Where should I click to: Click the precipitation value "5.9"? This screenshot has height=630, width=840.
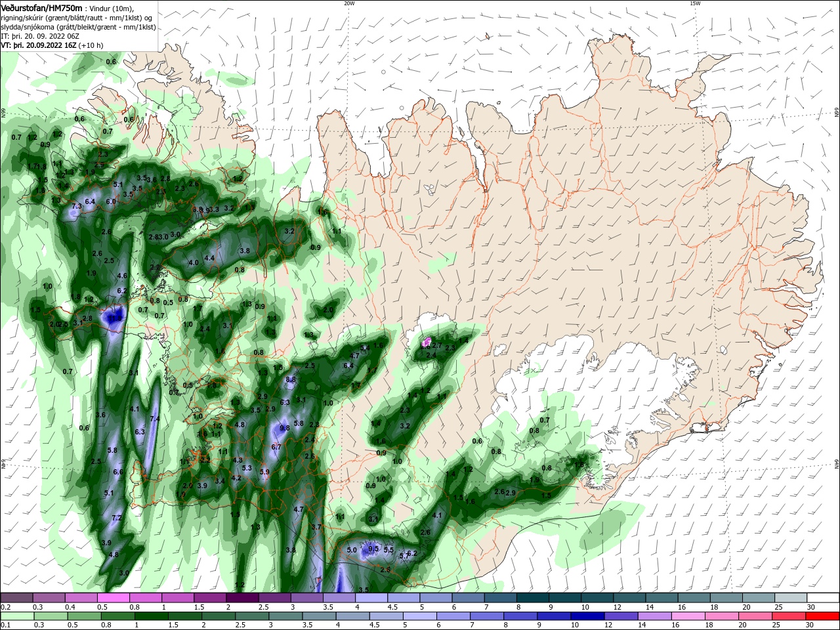(264, 472)
